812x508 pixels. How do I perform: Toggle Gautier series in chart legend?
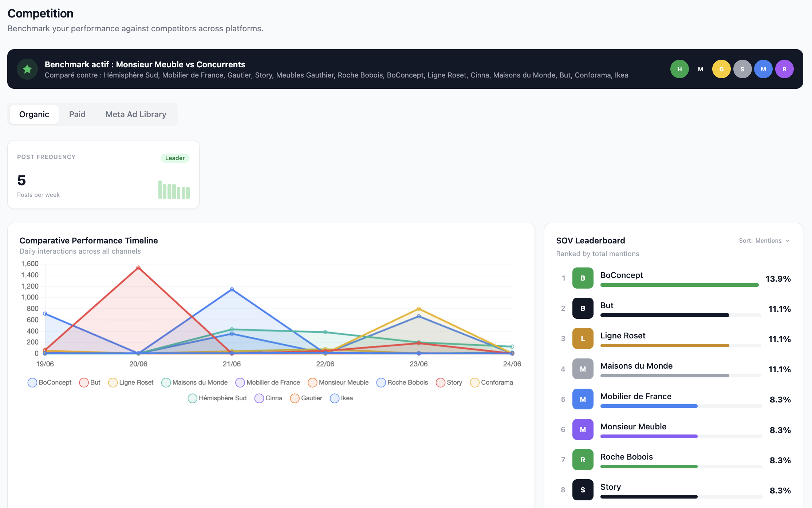(306, 398)
